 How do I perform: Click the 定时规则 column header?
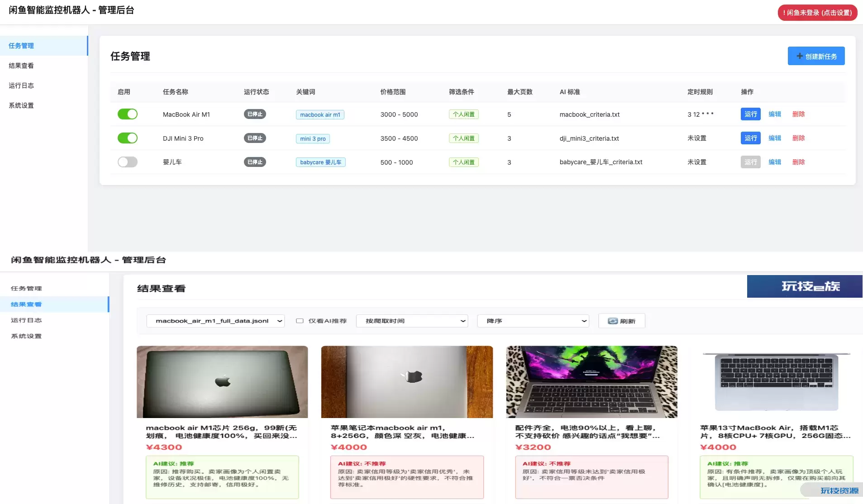tap(700, 92)
